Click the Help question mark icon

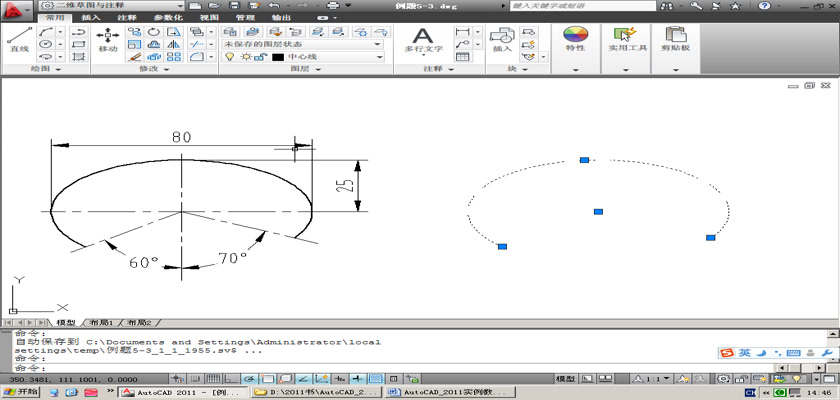[x=764, y=6]
